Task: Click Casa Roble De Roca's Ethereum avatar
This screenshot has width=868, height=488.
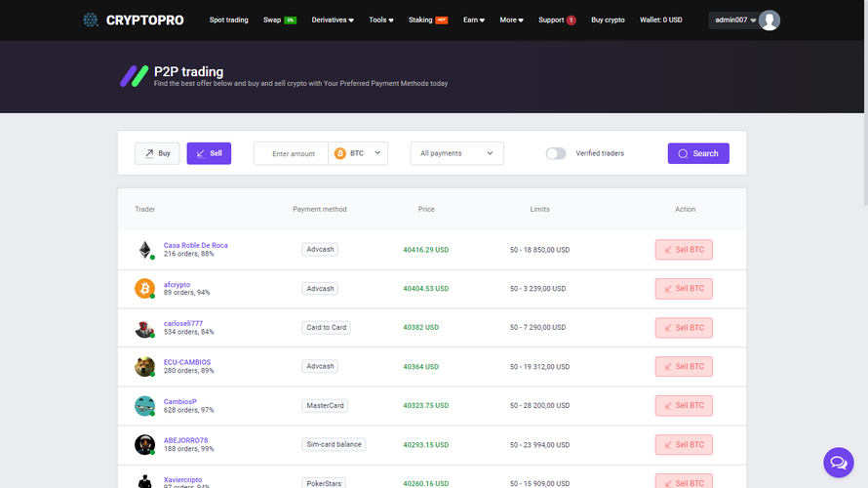Action: [144, 250]
